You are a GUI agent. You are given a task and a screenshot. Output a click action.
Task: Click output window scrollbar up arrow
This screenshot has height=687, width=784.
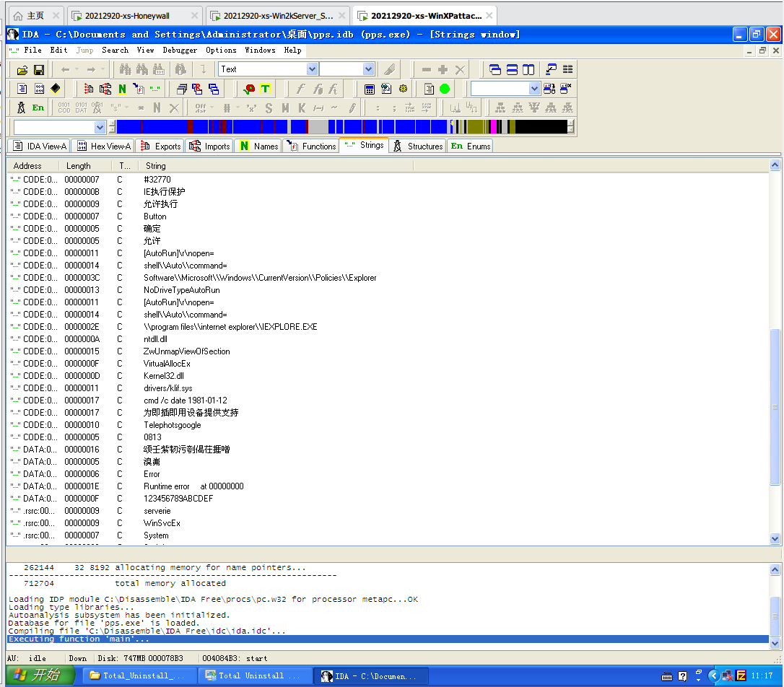point(775,569)
